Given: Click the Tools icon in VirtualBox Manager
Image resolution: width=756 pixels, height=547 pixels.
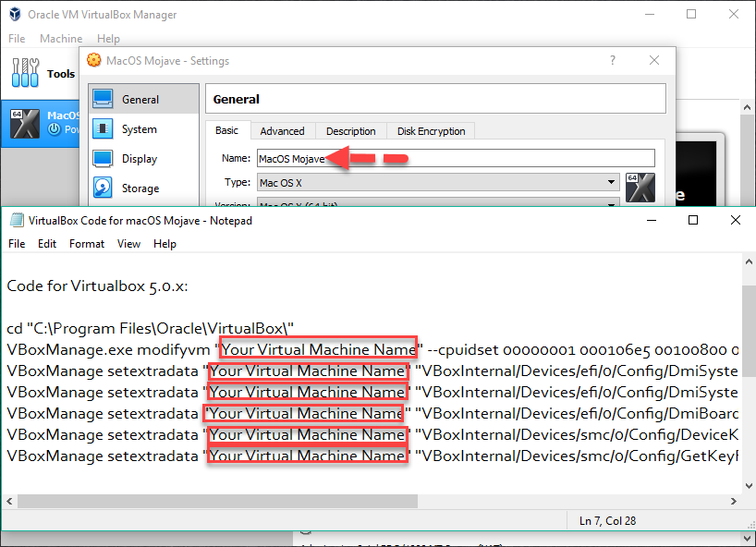Looking at the screenshot, I should tap(25, 73).
